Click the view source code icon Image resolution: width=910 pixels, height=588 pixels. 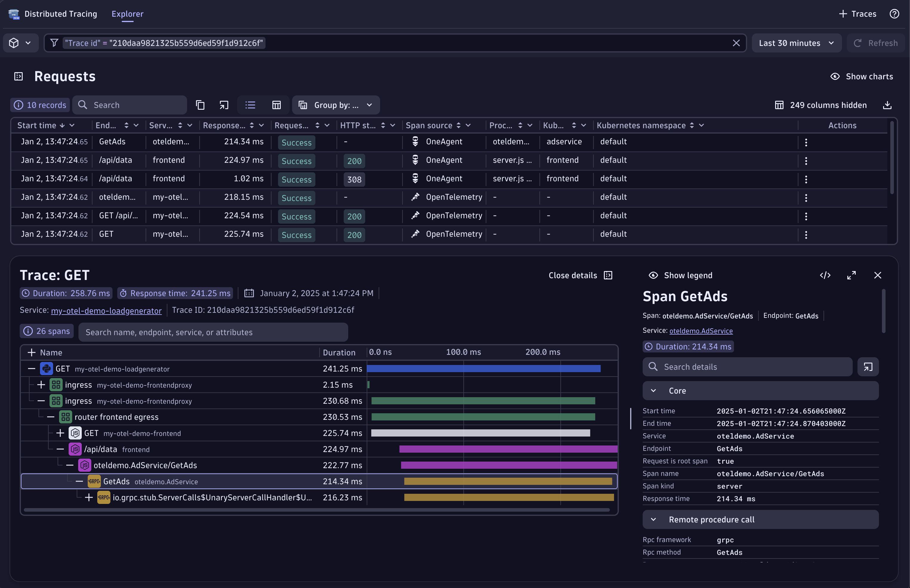click(825, 275)
